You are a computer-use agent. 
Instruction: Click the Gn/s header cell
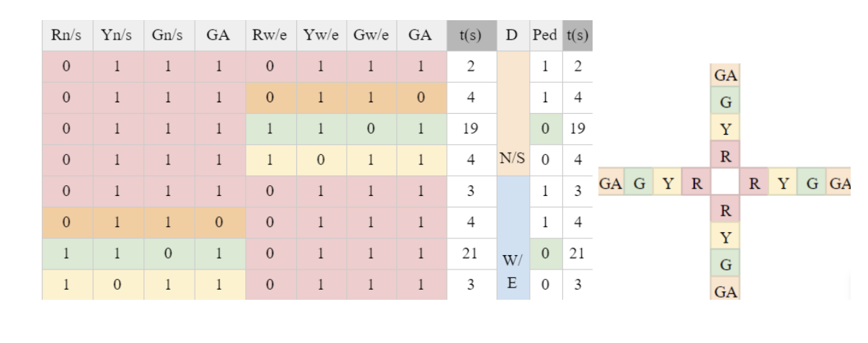click(x=167, y=37)
